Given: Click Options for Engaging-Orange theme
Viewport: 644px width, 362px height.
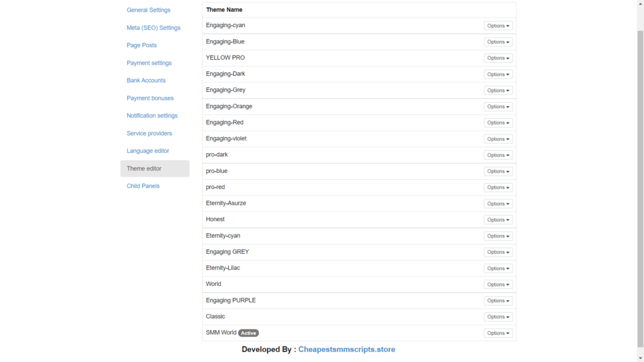Looking at the screenshot, I should [498, 107].
